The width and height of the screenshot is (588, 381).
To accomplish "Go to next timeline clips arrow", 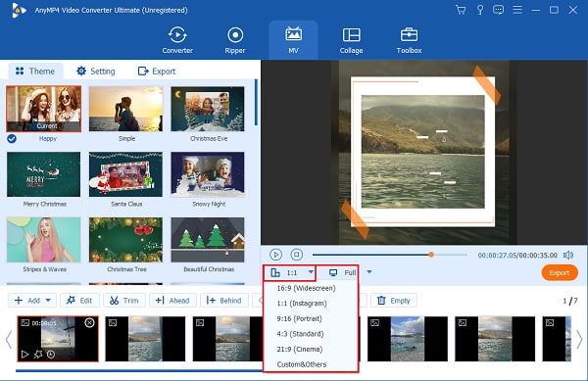I will click(579, 340).
